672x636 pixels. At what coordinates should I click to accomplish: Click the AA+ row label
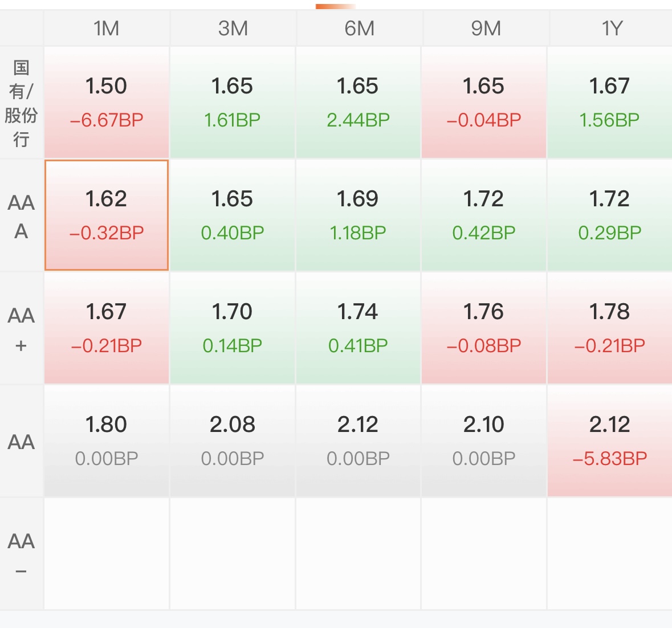pyautogui.click(x=22, y=328)
